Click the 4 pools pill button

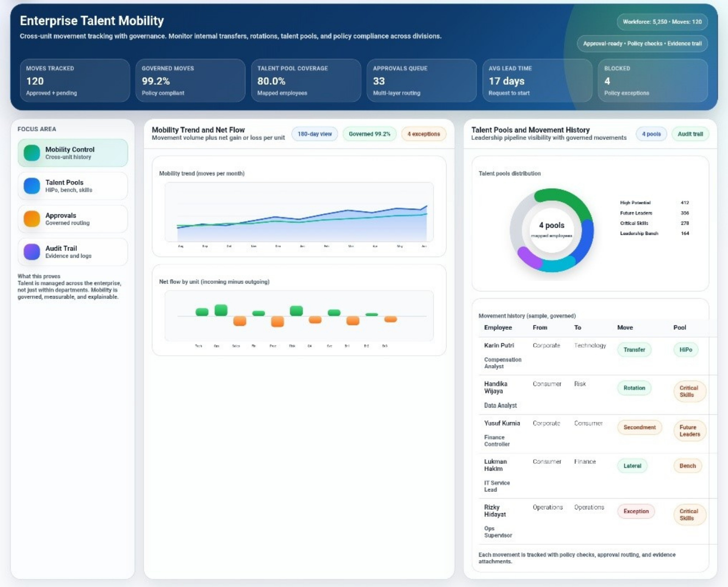(x=651, y=134)
